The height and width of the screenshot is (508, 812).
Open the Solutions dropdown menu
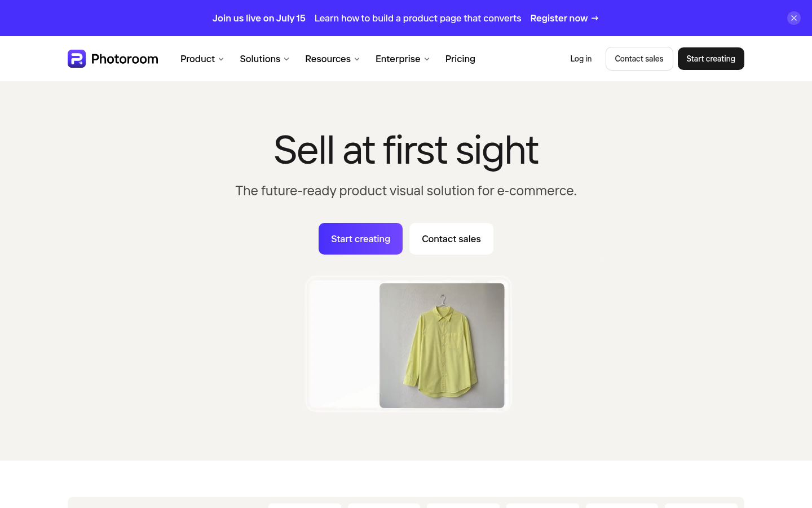264,59
